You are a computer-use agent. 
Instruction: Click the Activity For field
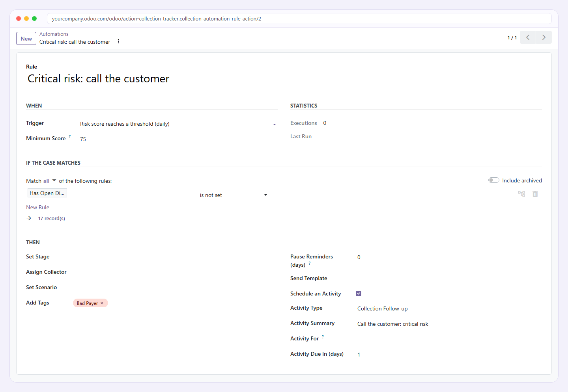tap(449, 339)
